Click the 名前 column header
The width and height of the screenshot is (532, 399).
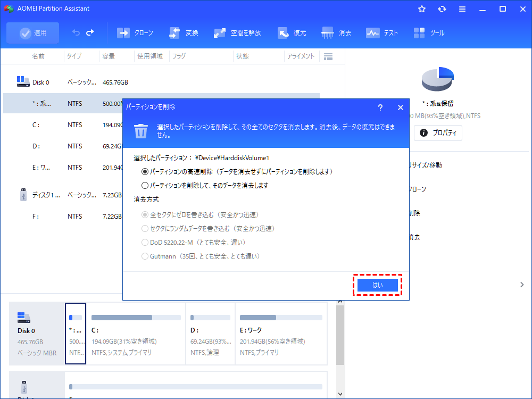[38, 56]
